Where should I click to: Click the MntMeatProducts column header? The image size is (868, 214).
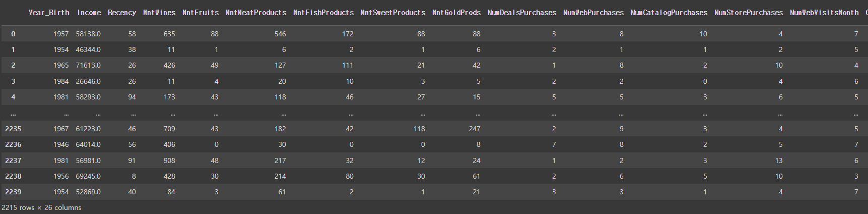point(256,13)
